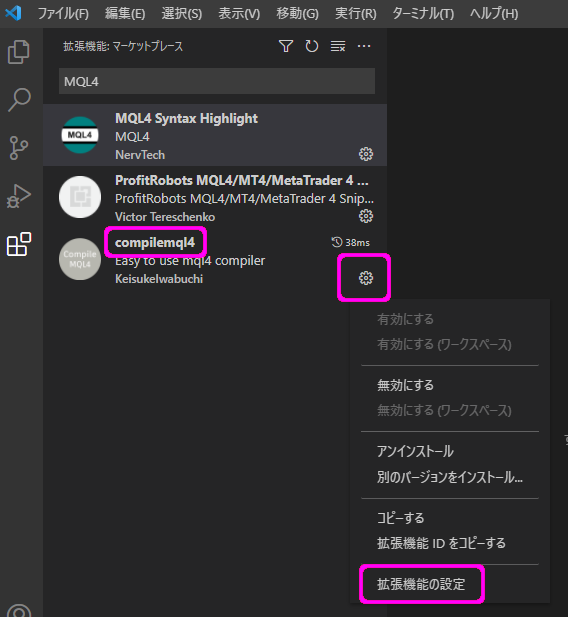Open the more actions ellipsis menu
Viewport: 568px width, 617px height.
click(364, 46)
